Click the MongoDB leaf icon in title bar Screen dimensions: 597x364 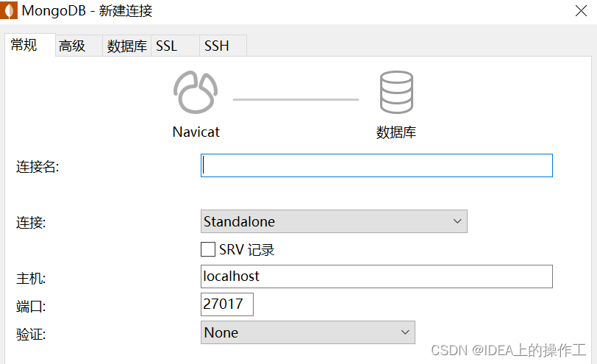point(9,10)
